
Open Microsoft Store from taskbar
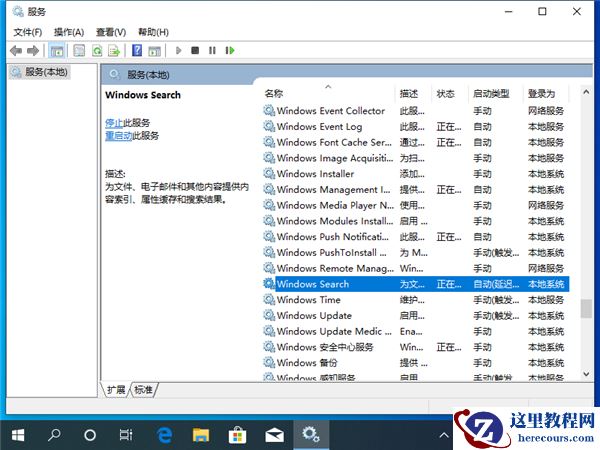237,435
